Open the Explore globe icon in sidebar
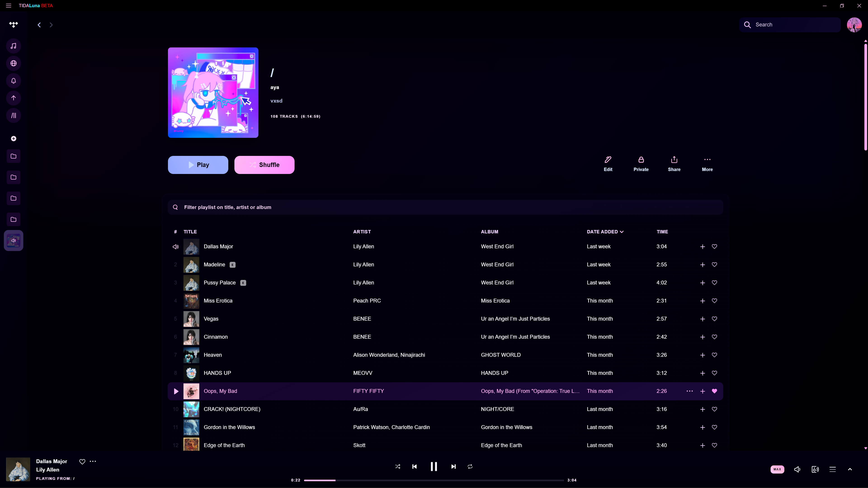 point(14,63)
